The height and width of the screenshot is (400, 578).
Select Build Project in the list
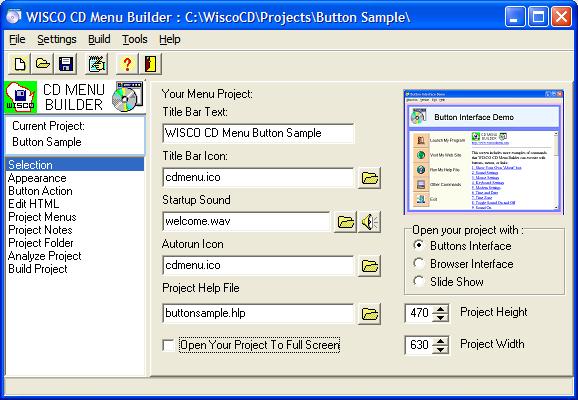click(x=75, y=269)
